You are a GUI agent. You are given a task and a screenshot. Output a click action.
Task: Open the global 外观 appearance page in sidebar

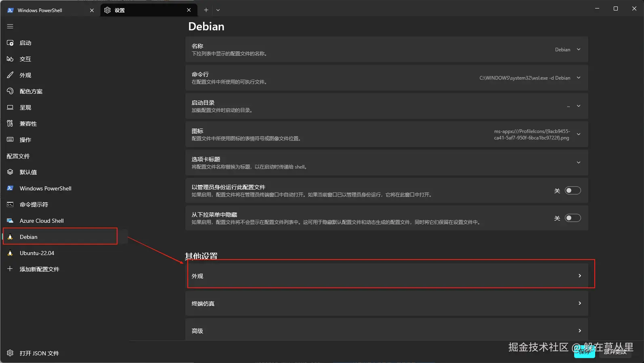65,75
